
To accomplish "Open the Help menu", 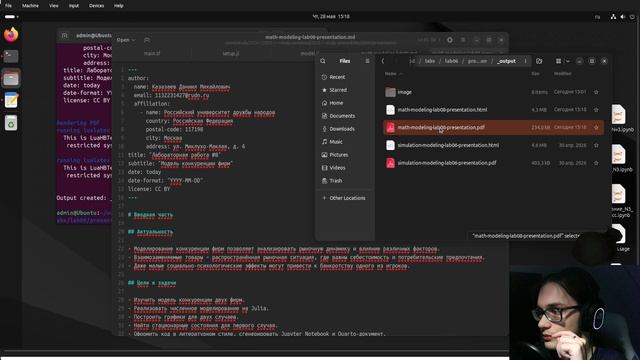I will [x=119, y=6].
